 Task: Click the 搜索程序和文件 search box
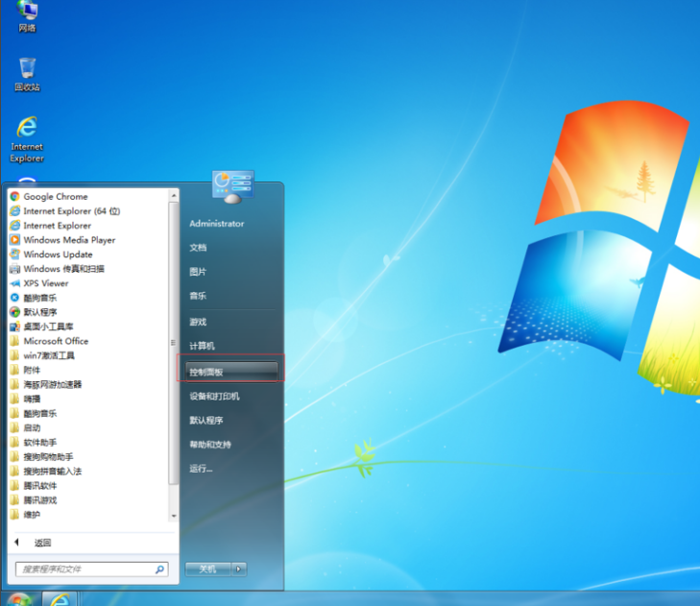(86, 569)
